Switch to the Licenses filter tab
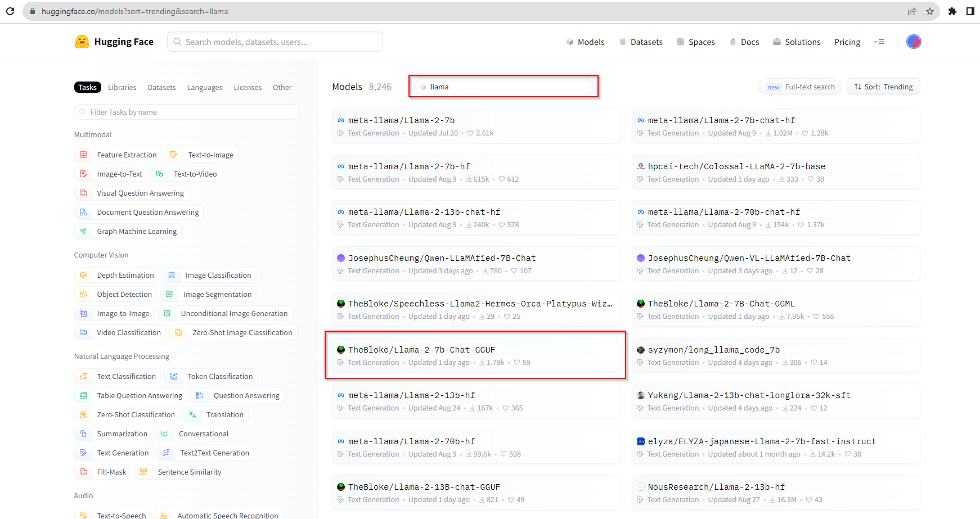Screen dimensions: 980x519 [x=248, y=87]
